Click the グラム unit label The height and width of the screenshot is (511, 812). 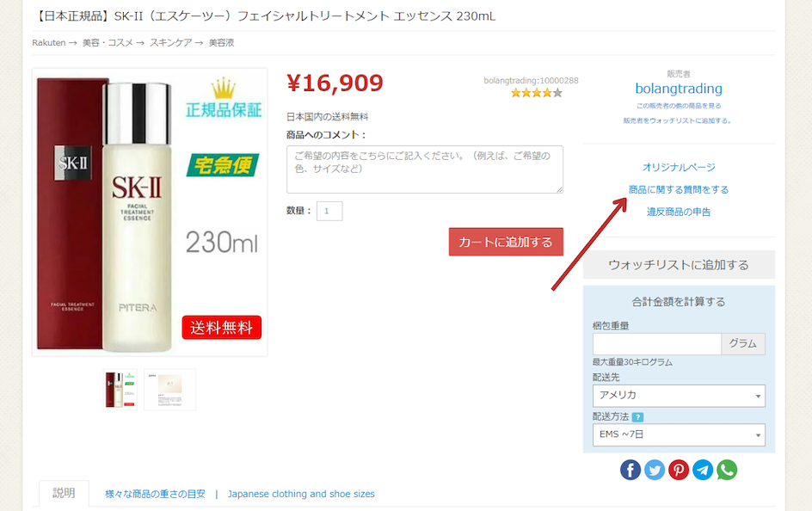coord(743,344)
